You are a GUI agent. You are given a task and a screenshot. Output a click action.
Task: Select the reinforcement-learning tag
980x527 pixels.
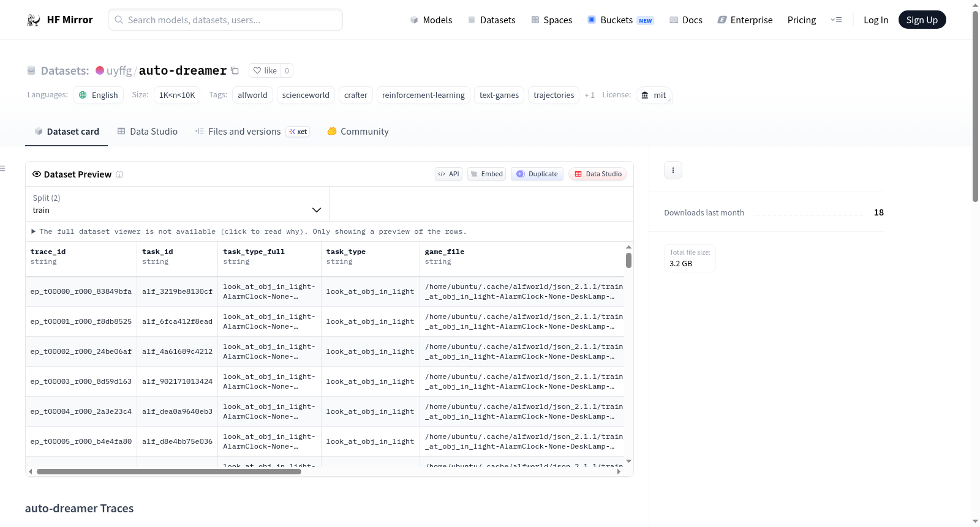click(x=423, y=95)
